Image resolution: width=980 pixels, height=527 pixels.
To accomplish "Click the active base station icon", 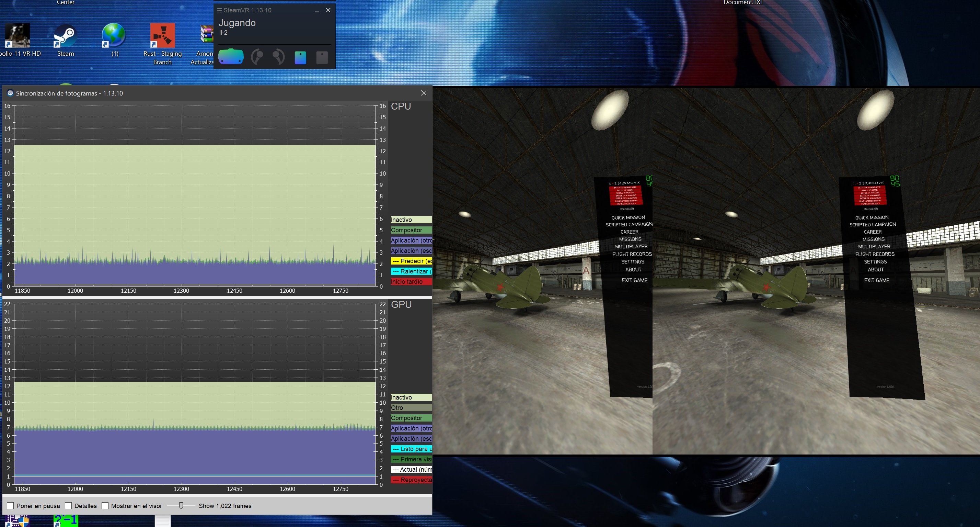I will [x=300, y=57].
